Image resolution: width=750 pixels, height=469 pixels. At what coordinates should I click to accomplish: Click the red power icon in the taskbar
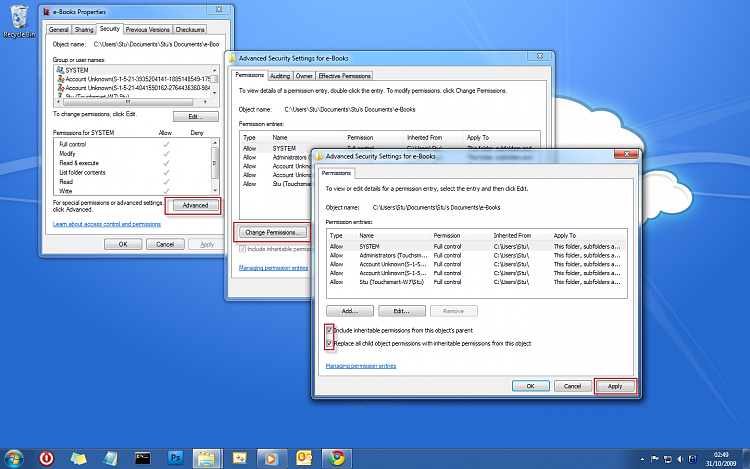(46, 458)
